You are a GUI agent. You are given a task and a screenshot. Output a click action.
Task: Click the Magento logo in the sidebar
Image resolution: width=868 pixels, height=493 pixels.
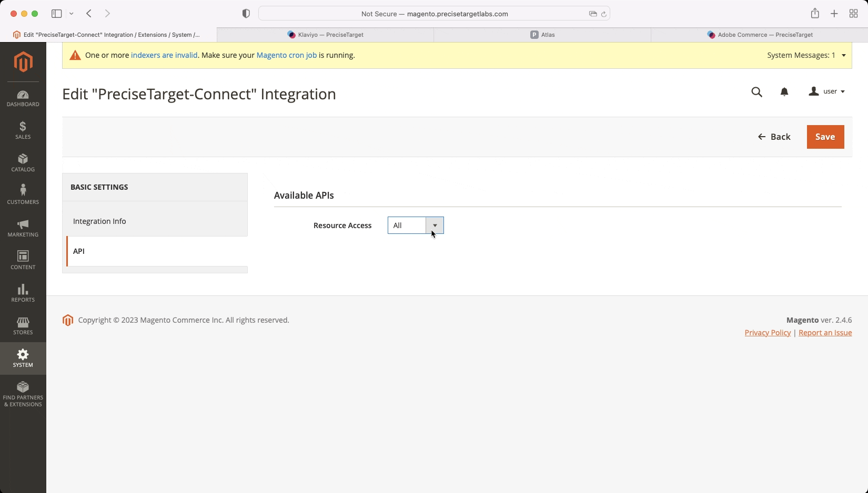point(23,61)
